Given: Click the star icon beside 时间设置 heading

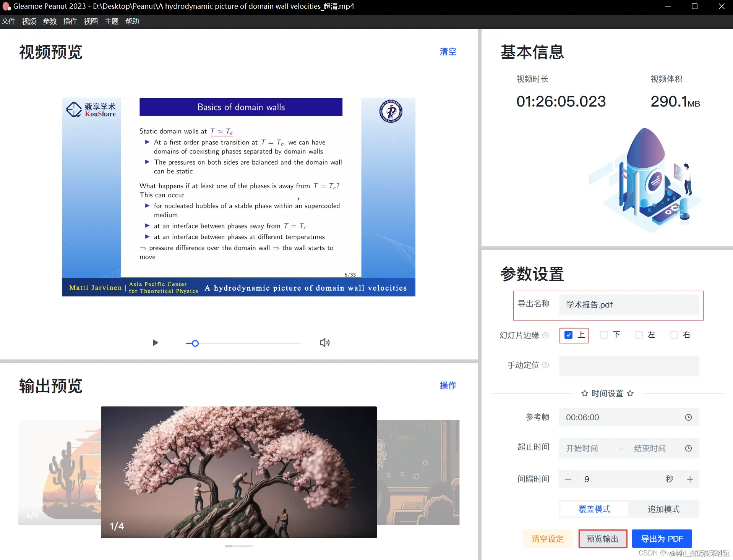Looking at the screenshot, I should [584, 393].
